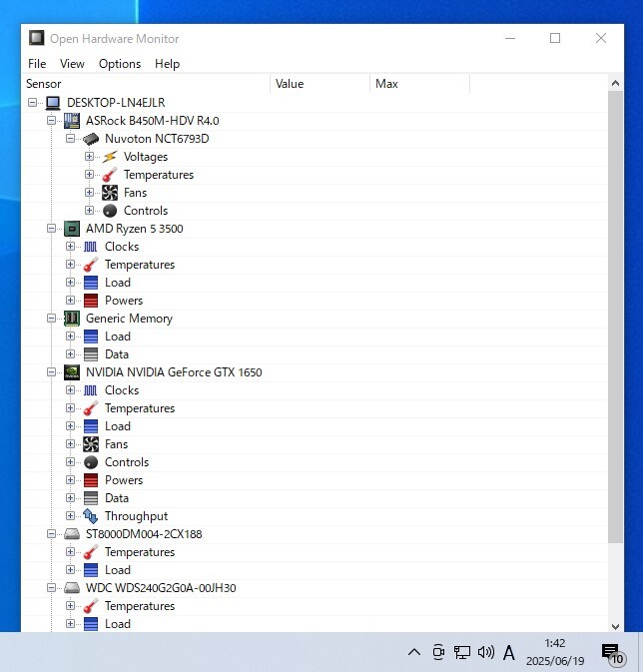Expand Load under Generic Memory
Viewport: 643px width, 672px height.
click(x=70, y=336)
